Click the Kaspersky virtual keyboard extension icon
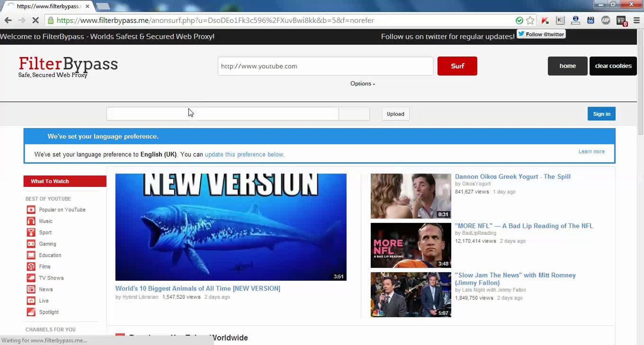 point(560,20)
